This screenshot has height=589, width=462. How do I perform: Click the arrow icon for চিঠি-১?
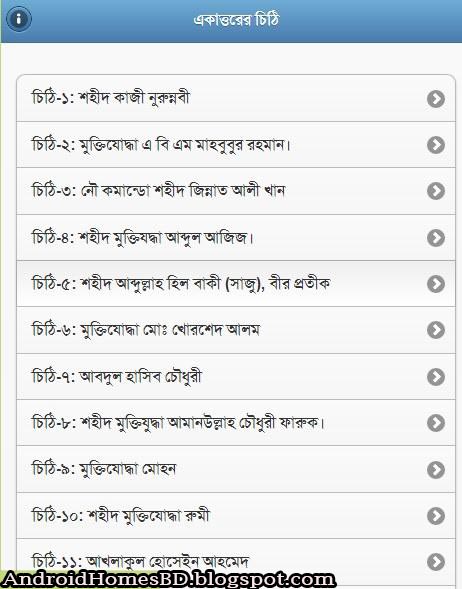tap(436, 99)
